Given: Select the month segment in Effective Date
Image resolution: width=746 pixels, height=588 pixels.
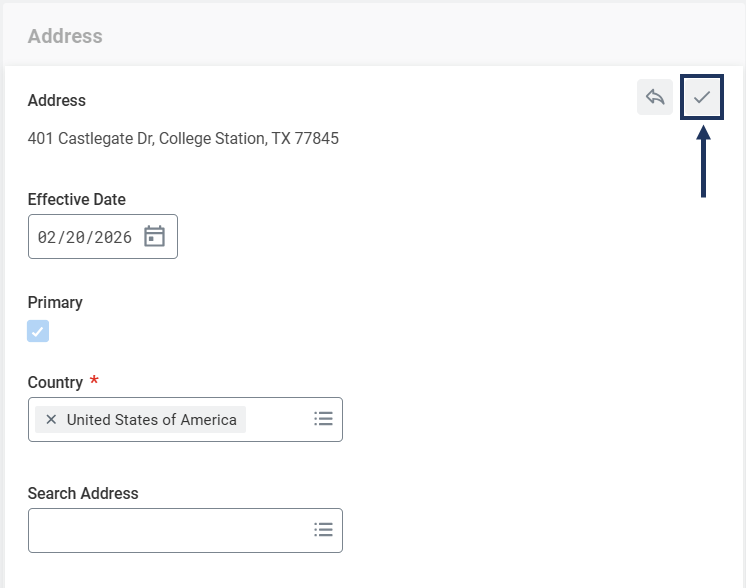Looking at the screenshot, I should (x=47, y=237).
